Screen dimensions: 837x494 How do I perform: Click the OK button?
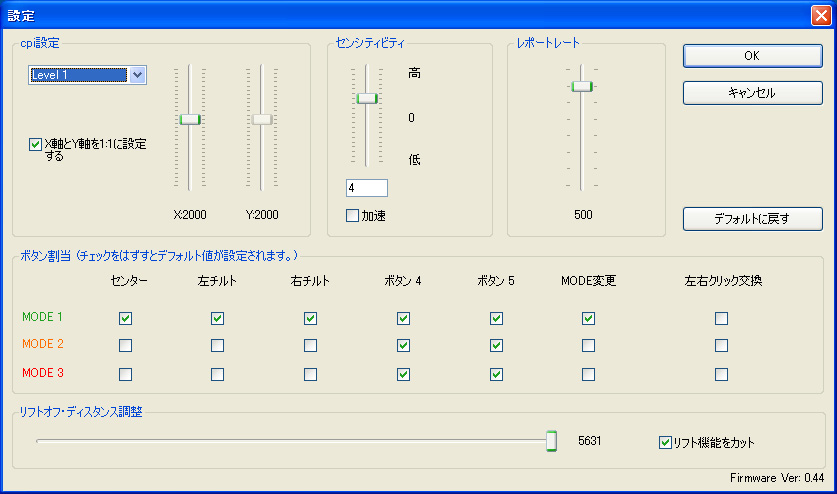pos(752,56)
